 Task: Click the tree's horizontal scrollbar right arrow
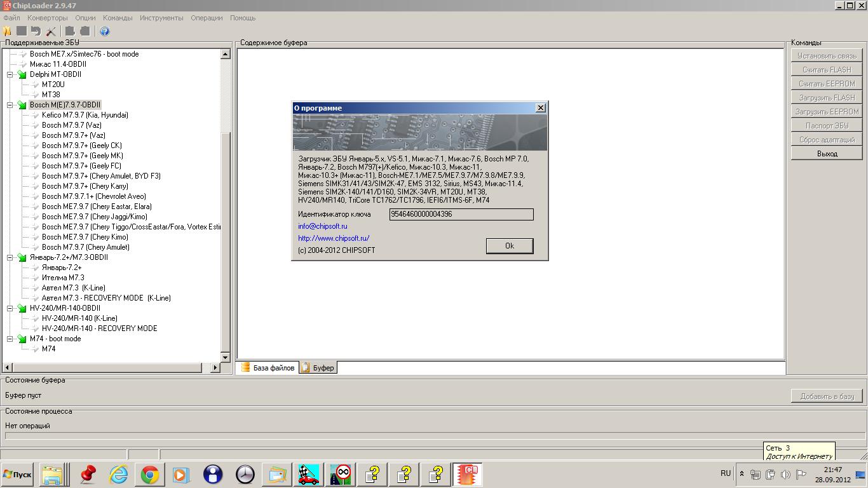click(x=215, y=368)
